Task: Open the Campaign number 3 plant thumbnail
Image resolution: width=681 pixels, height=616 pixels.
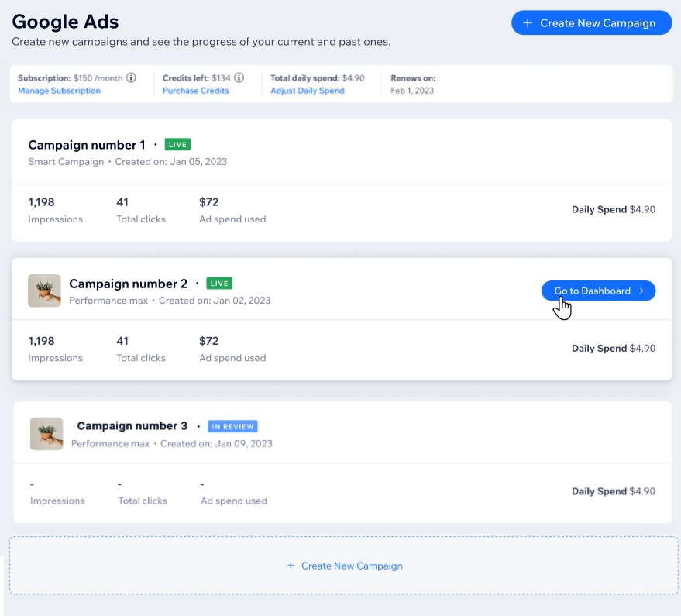Action: click(x=46, y=434)
